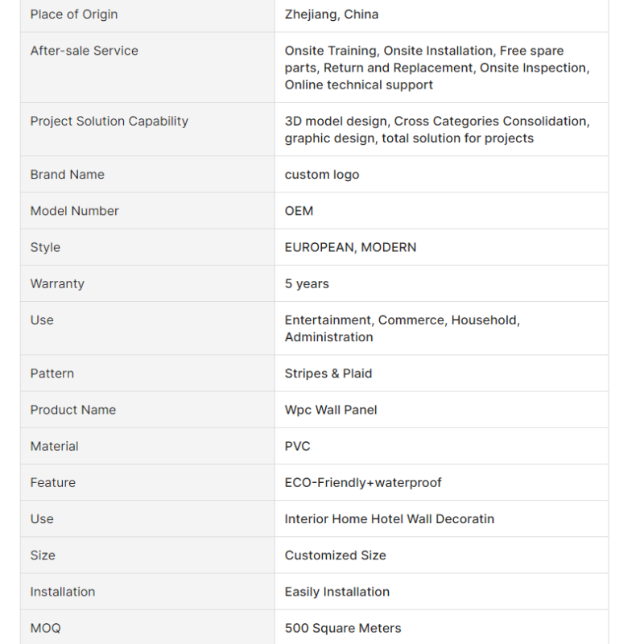Click the '3D model design' capability text
This screenshot has height=644, width=644.
336,122
